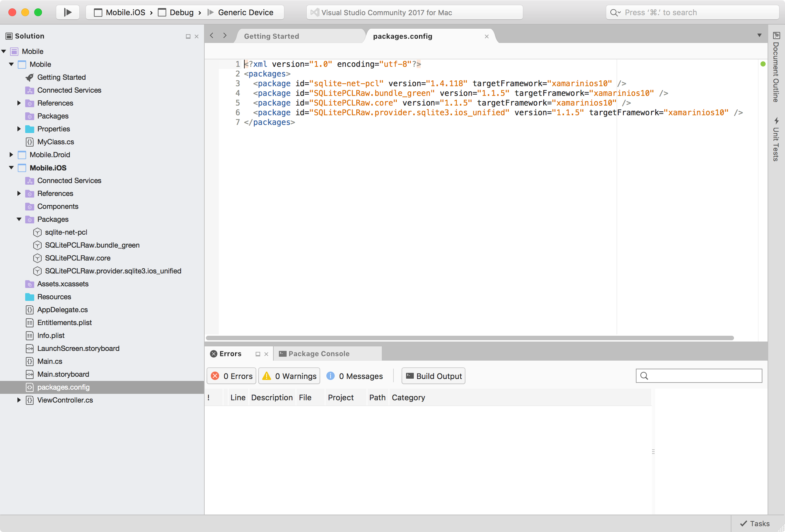Click the Entitlements.plist file icon
This screenshot has height=532, width=785.
point(30,323)
